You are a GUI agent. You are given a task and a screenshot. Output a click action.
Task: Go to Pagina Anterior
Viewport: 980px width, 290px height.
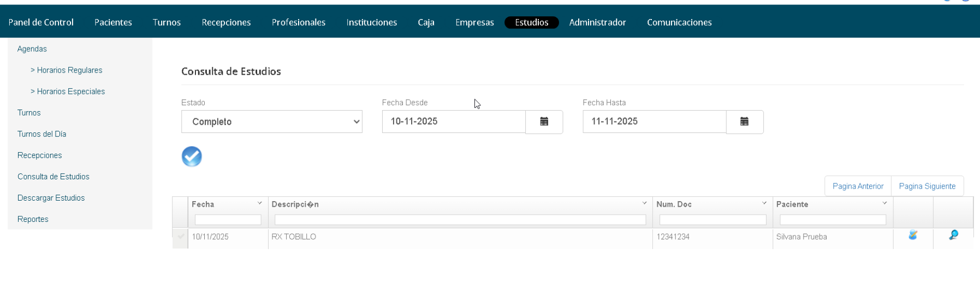pos(858,186)
